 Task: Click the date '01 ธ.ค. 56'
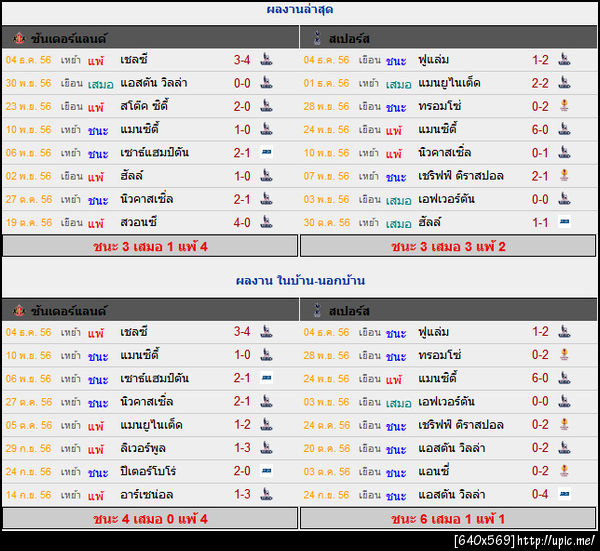click(x=326, y=83)
